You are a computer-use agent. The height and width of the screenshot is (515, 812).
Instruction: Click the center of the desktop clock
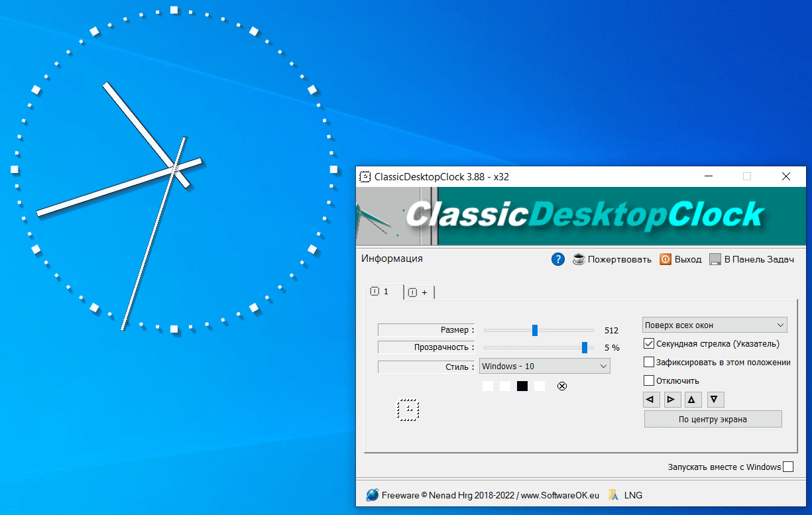pos(174,169)
